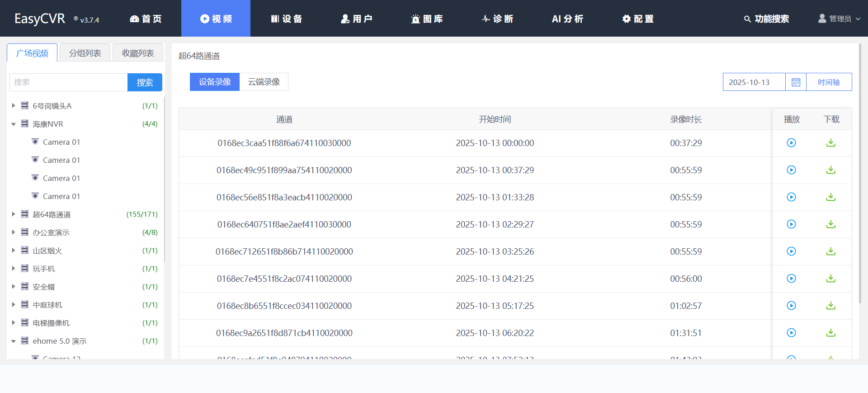Expand the 办公室演示 device node

(14, 232)
